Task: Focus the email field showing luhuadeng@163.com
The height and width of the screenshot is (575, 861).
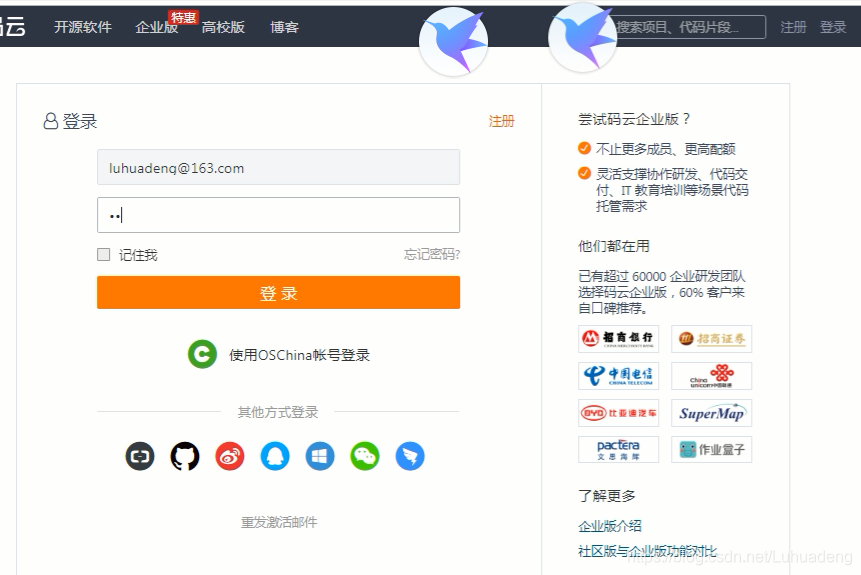Action: tap(278, 167)
